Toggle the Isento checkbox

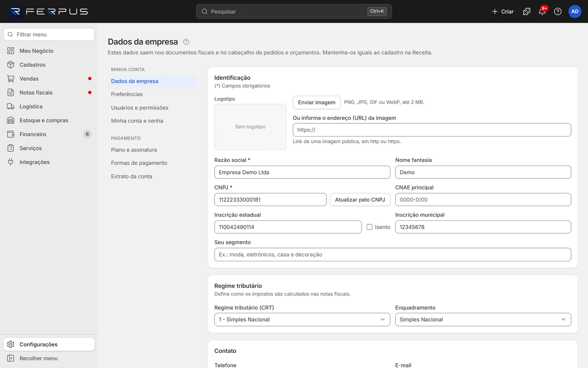(x=369, y=227)
